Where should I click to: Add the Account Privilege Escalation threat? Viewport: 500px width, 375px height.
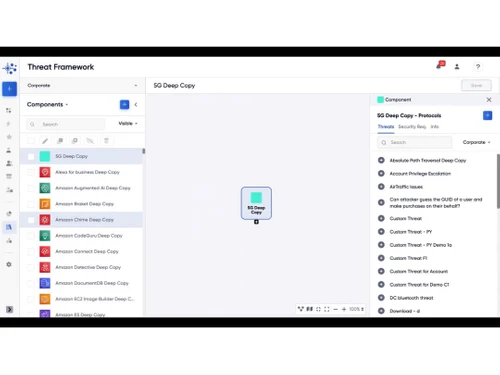[381, 173]
